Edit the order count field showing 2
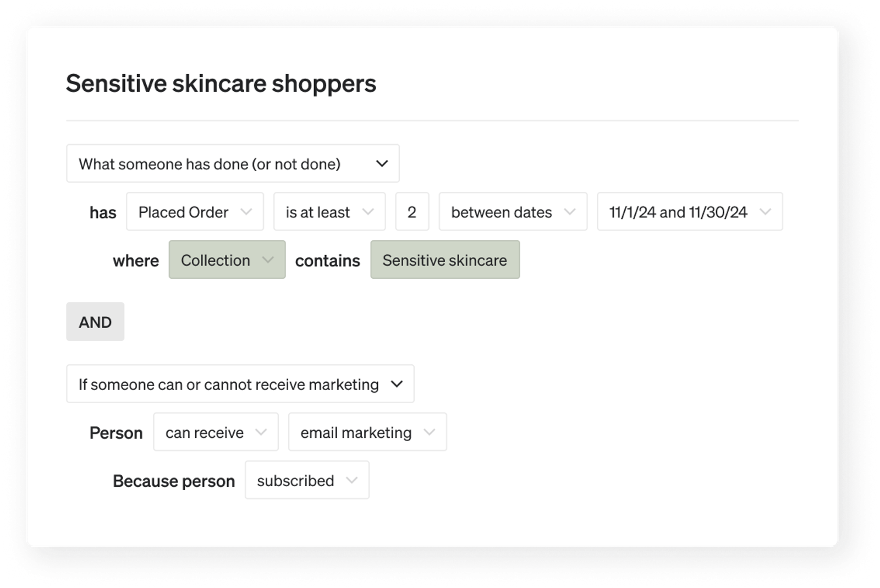The width and height of the screenshot is (880, 588). 412,211
